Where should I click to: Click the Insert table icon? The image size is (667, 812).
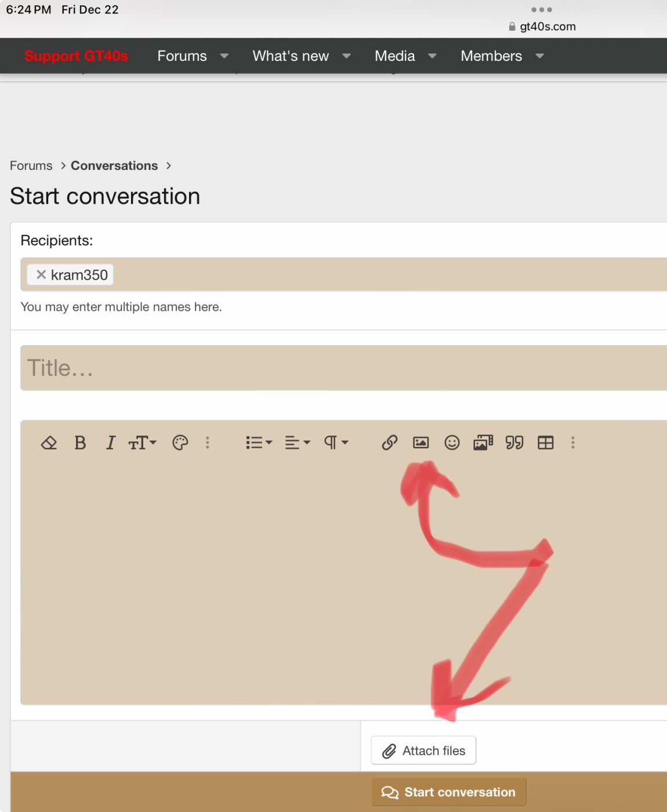pyautogui.click(x=546, y=443)
